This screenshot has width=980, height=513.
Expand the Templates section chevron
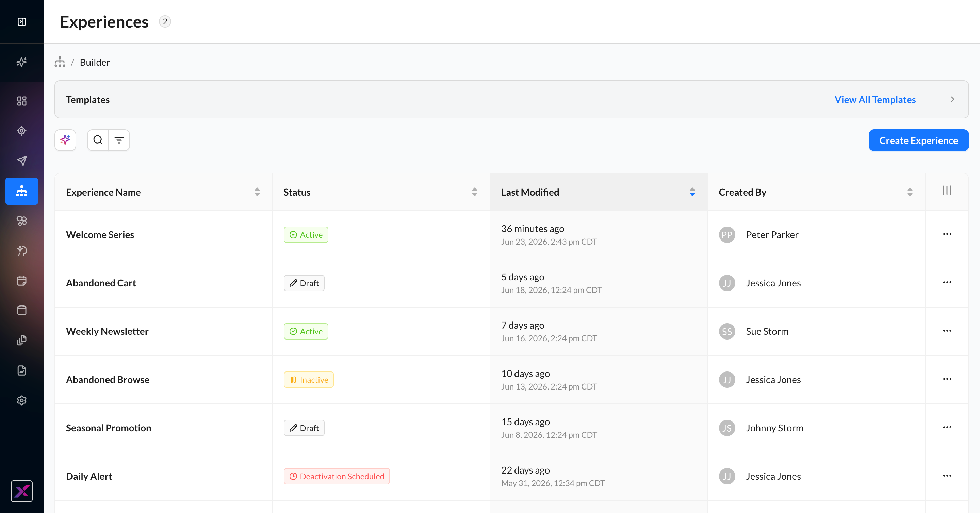coord(953,100)
